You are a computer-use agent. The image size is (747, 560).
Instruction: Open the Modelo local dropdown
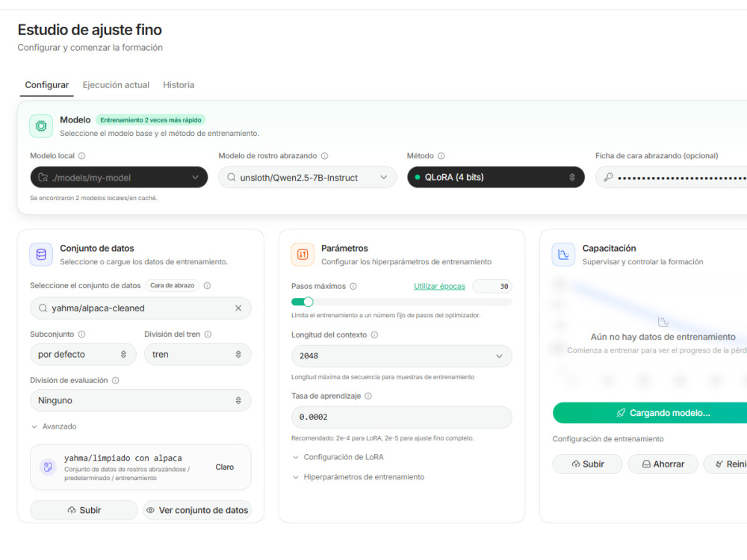pos(119,177)
